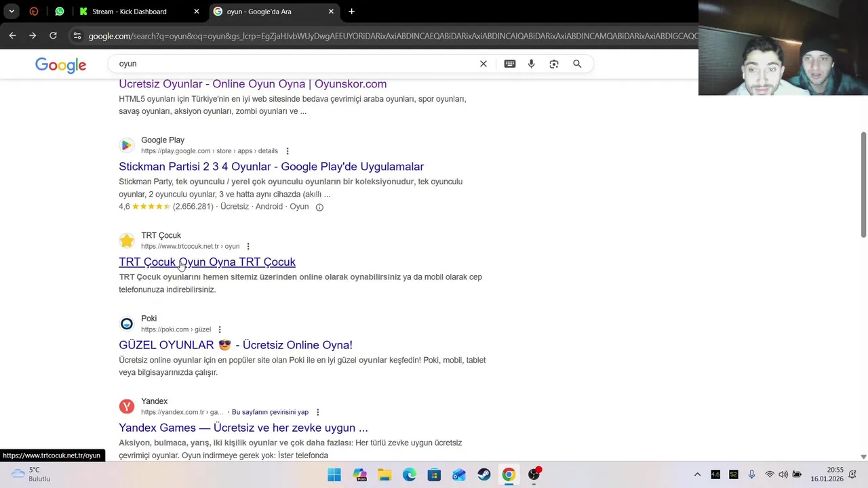The height and width of the screenshot is (488, 868).
Task: Show hidden system tray icons
Action: click(x=697, y=475)
